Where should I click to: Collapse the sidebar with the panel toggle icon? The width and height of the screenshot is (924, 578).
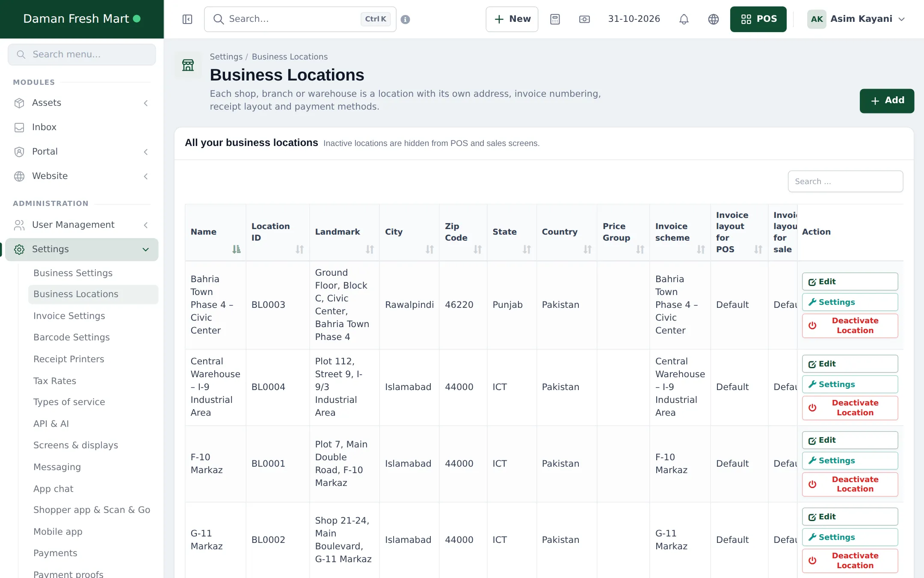click(x=187, y=19)
